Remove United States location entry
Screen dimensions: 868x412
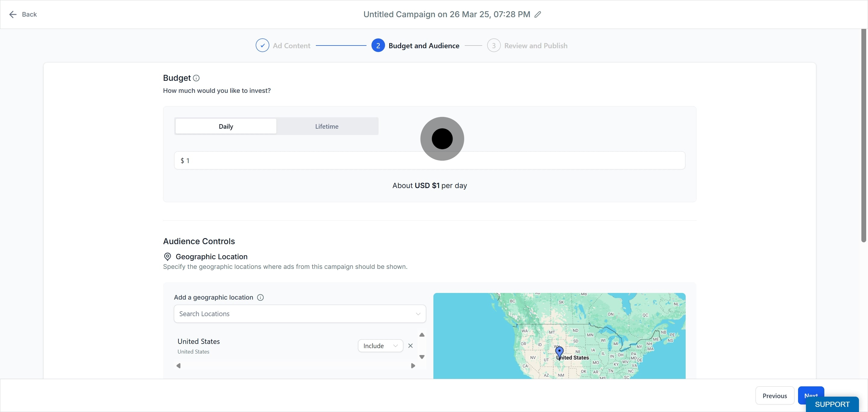[x=410, y=346]
